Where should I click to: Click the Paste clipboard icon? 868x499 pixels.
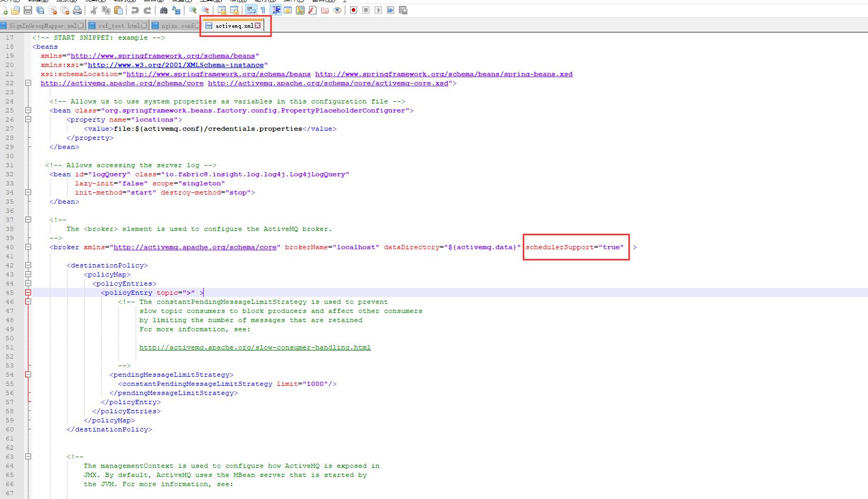click(118, 10)
